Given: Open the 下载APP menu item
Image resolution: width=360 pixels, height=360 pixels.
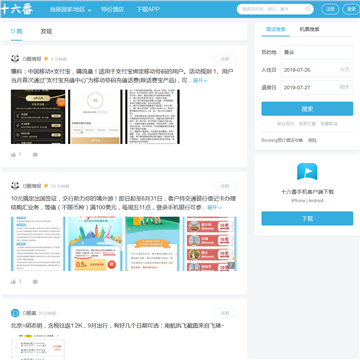Looking at the screenshot, I should click(x=148, y=9).
